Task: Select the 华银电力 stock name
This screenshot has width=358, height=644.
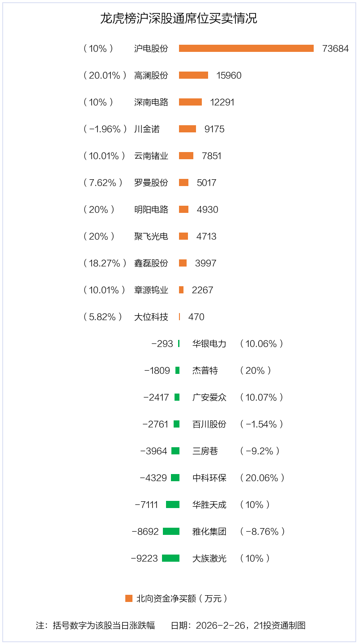Action: tap(209, 343)
